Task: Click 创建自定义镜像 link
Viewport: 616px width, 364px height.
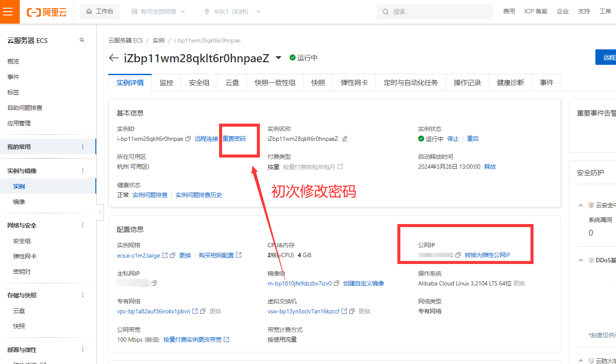Action: click(364, 283)
